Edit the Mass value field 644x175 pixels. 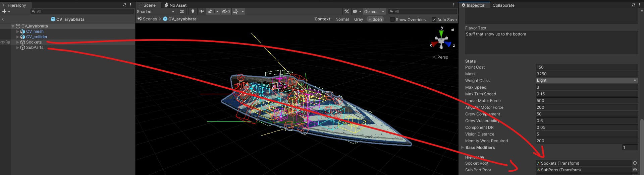pos(587,74)
